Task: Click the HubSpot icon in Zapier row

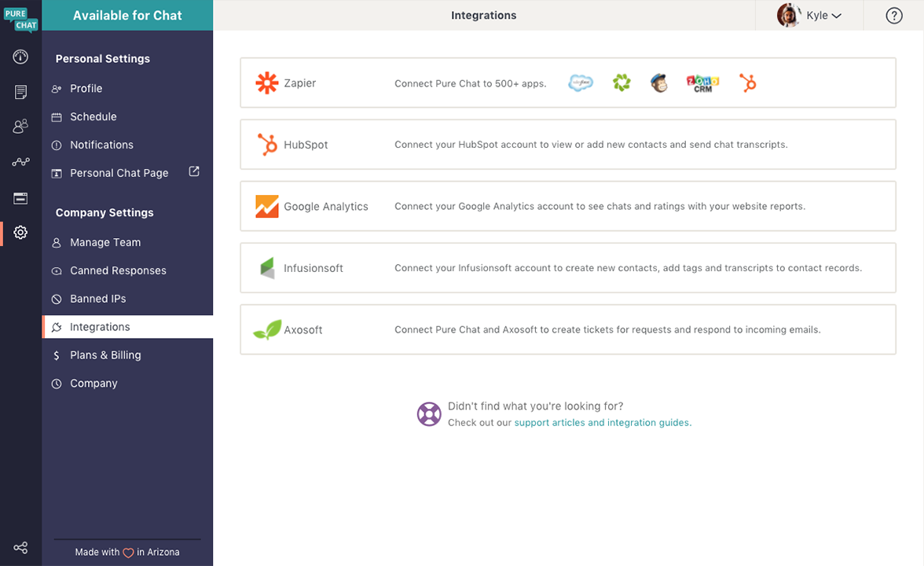Action: [x=747, y=83]
